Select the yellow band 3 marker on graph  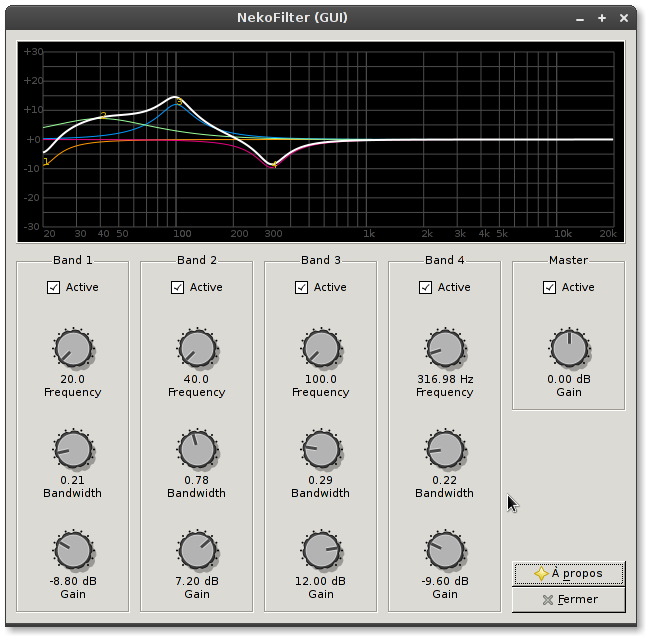tap(179, 102)
